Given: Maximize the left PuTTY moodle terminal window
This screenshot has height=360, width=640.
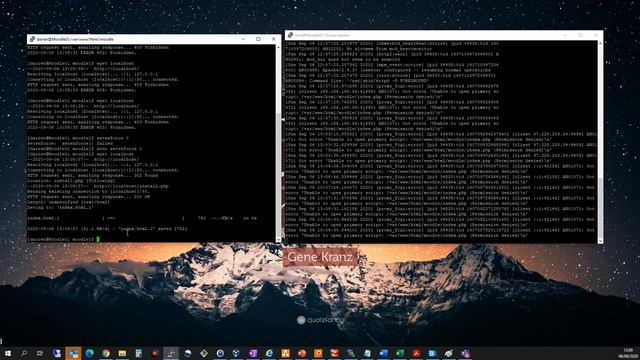Looking at the screenshot, I should coord(258,39).
